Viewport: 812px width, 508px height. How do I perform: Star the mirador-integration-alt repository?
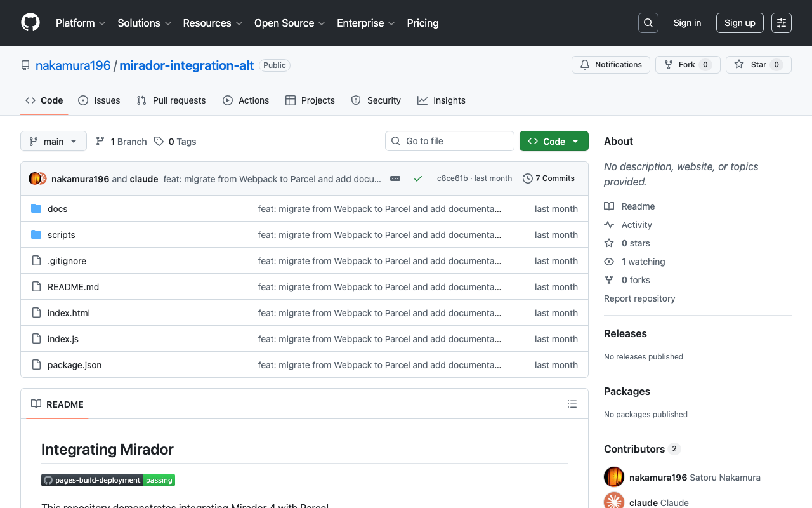[758, 65]
